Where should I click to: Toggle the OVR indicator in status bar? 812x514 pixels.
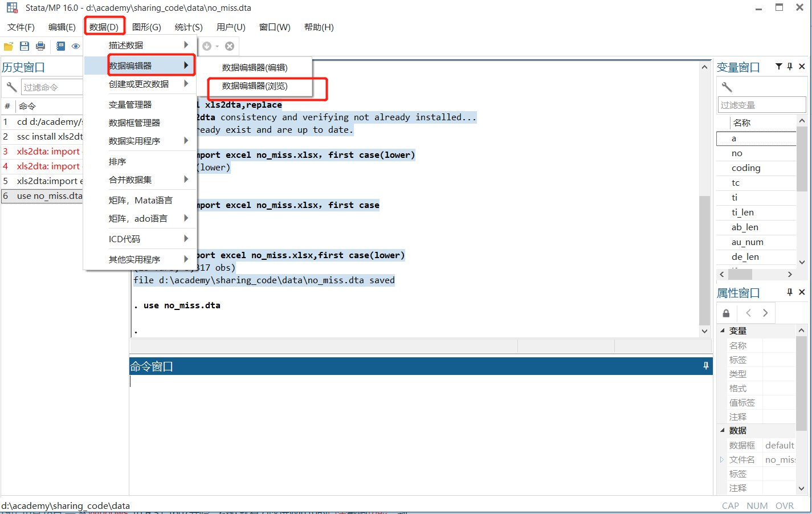point(785,505)
